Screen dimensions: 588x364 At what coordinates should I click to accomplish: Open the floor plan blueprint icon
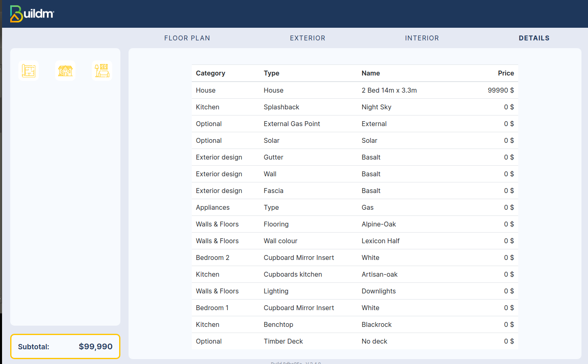click(29, 71)
